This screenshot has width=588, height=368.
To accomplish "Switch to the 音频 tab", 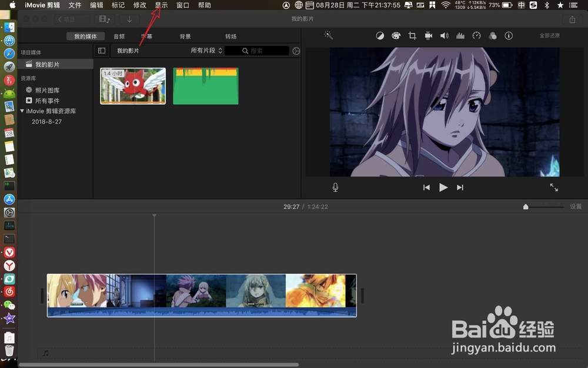I will [x=119, y=36].
